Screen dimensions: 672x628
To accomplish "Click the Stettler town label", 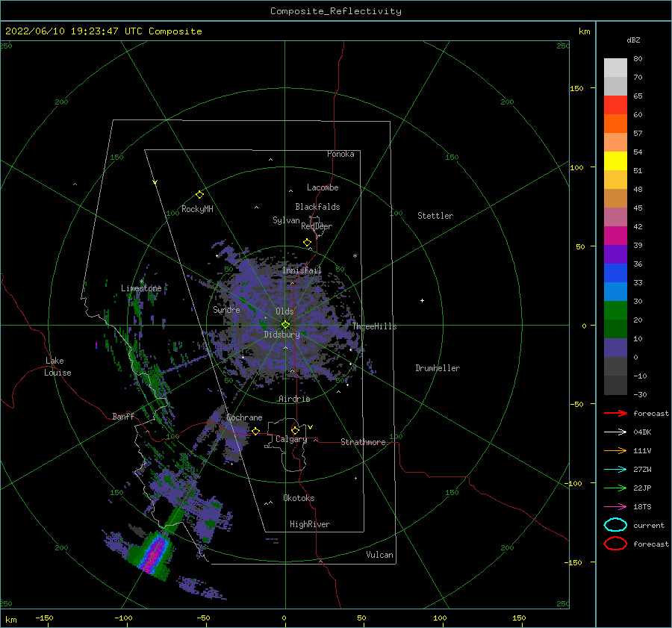I will pos(435,216).
